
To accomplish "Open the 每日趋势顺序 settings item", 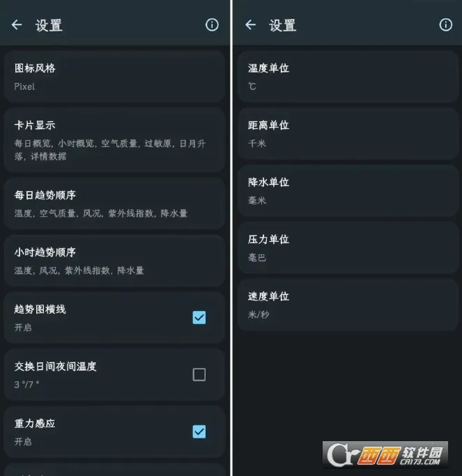I will click(114, 204).
